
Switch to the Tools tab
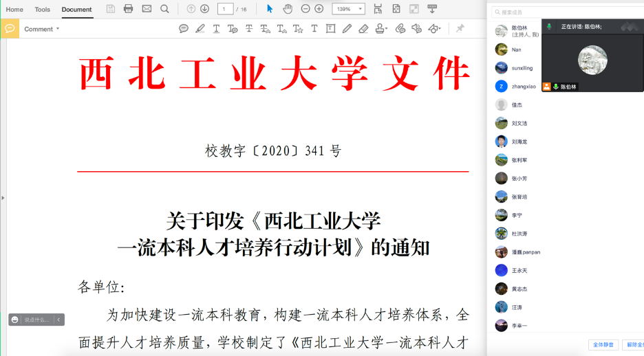click(x=43, y=10)
